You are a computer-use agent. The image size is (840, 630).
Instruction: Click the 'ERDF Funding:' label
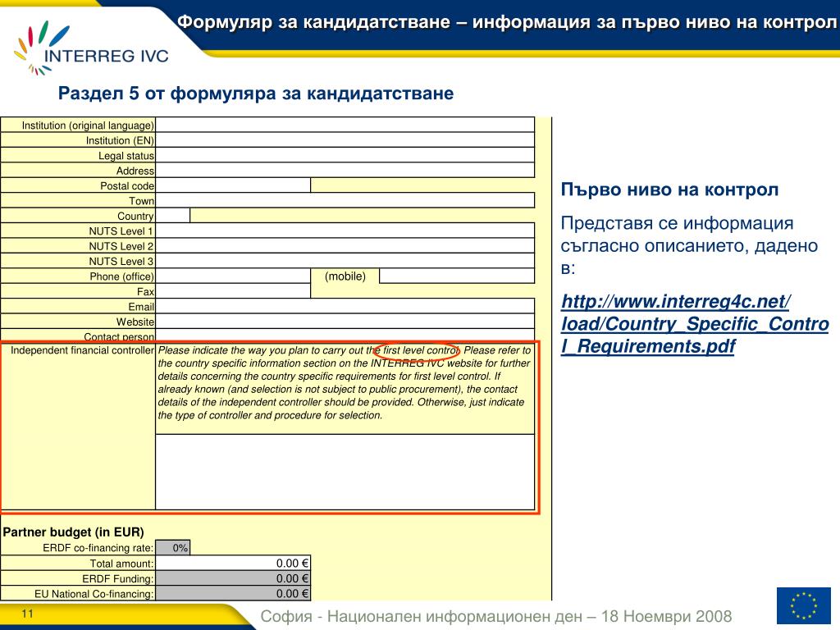click(118, 578)
